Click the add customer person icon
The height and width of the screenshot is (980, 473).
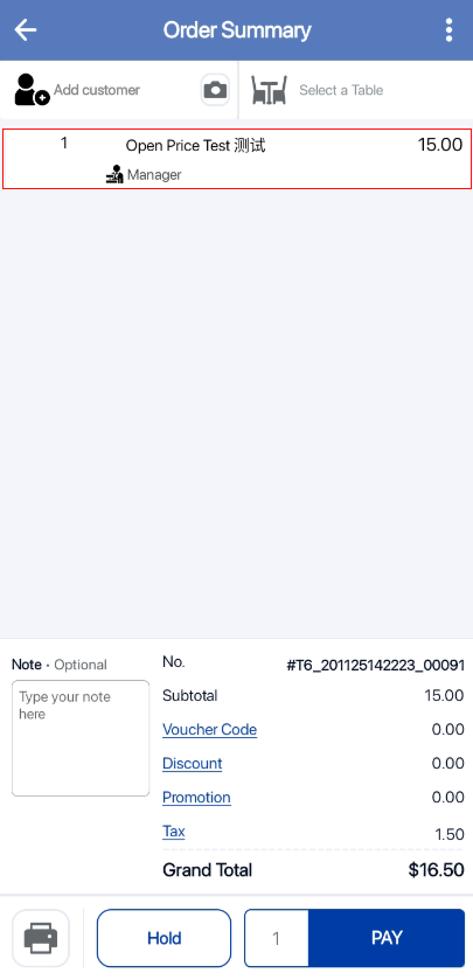tap(32, 90)
